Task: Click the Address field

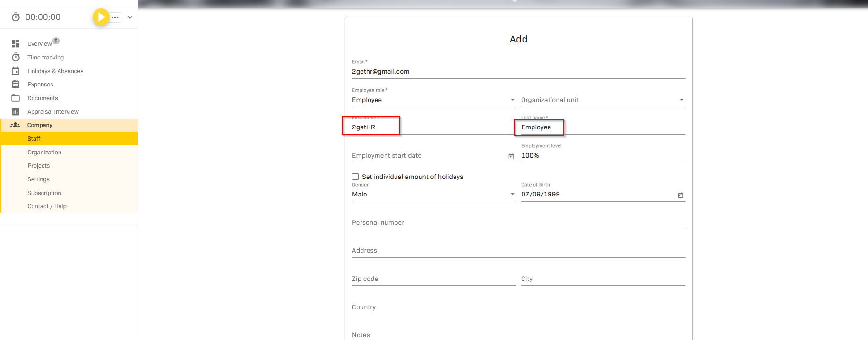Action: (518, 251)
